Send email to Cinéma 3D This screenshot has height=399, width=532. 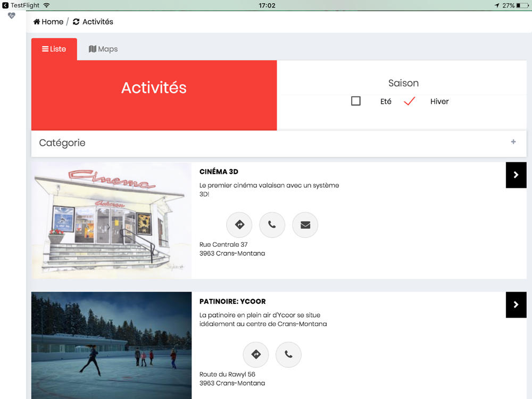pyautogui.click(x=305, y=225)
